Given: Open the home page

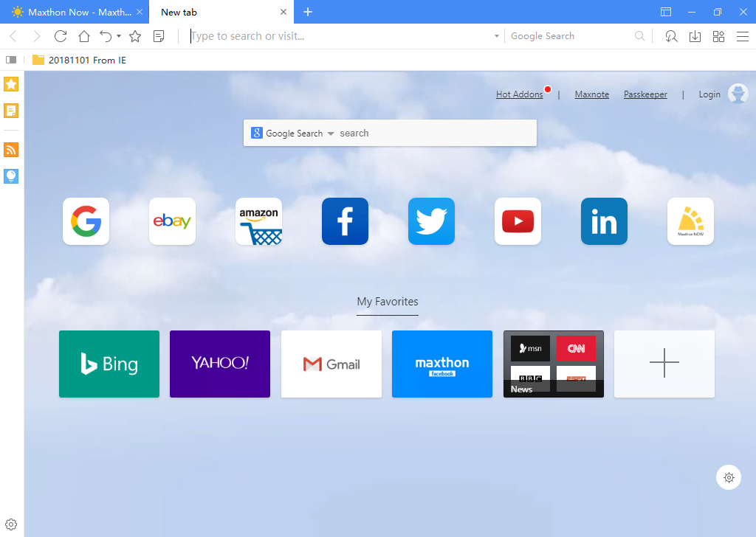Looking at the screenshot, I should [x=84, y=36].
